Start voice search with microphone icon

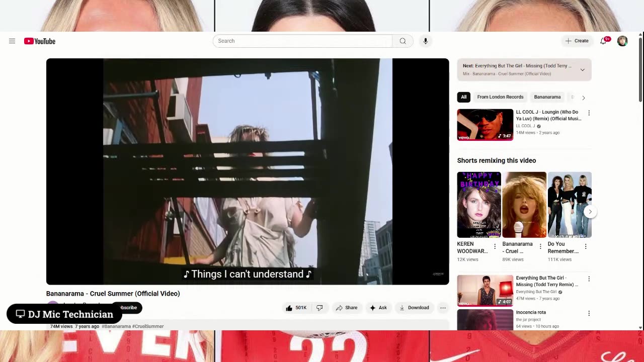point(426,41)
